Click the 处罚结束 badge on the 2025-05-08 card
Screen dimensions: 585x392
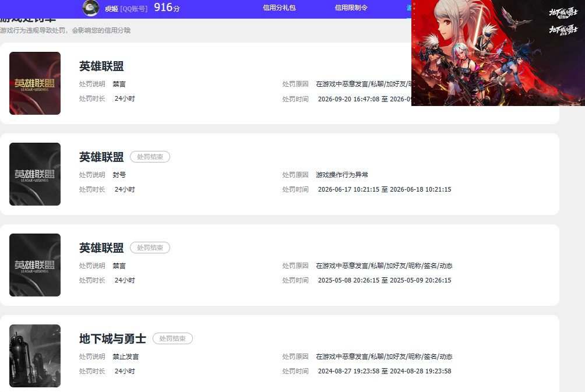(x=150, y=248)
